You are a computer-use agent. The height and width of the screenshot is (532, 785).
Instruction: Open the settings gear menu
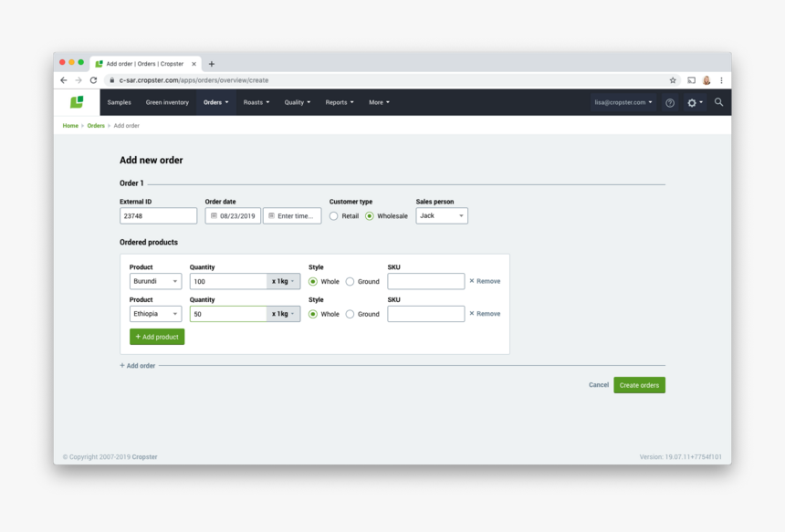(x=695, y=102)
